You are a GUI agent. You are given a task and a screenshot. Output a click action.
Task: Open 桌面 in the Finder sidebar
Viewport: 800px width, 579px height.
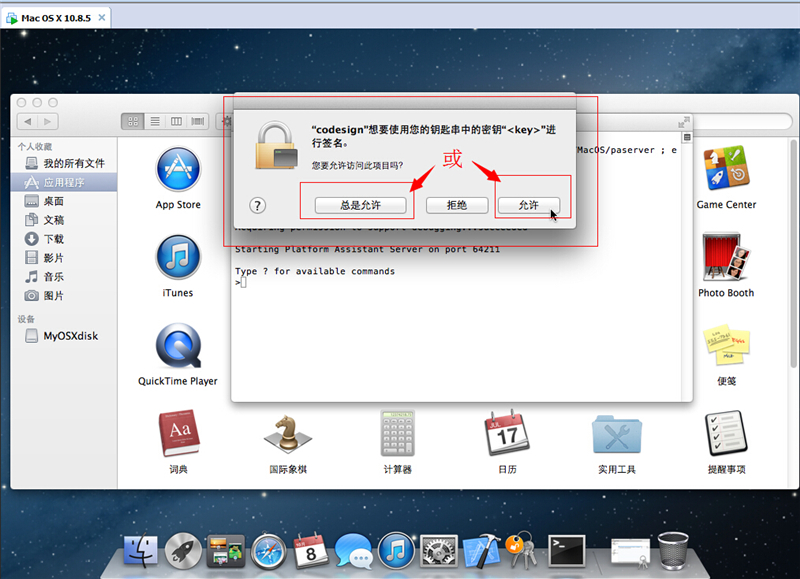pyautogui.click(x=64, y=201)
